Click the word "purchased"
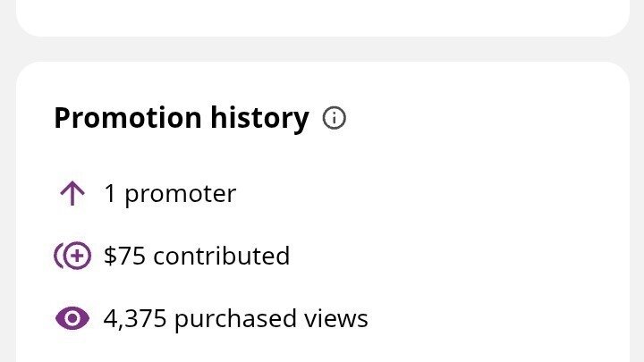This screenshot has width=644, height=362. (x=236, y=318)
